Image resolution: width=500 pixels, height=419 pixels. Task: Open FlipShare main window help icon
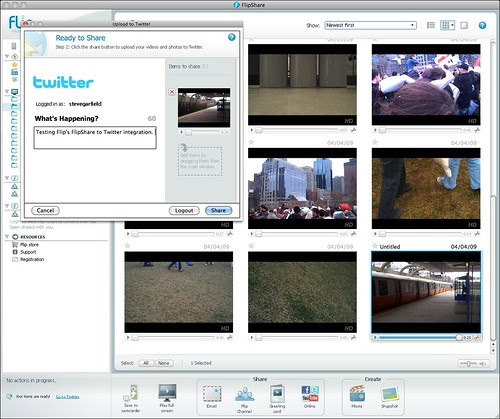(482, 25)
